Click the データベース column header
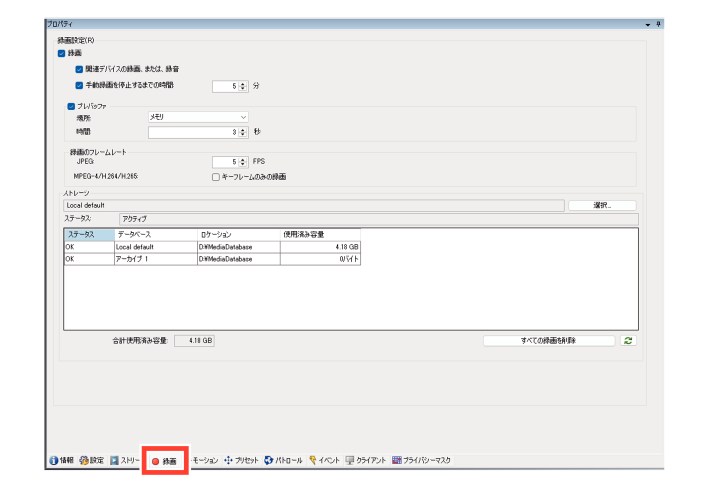Image resolution: width=708 pixels, height=487 pixels. 156,235
